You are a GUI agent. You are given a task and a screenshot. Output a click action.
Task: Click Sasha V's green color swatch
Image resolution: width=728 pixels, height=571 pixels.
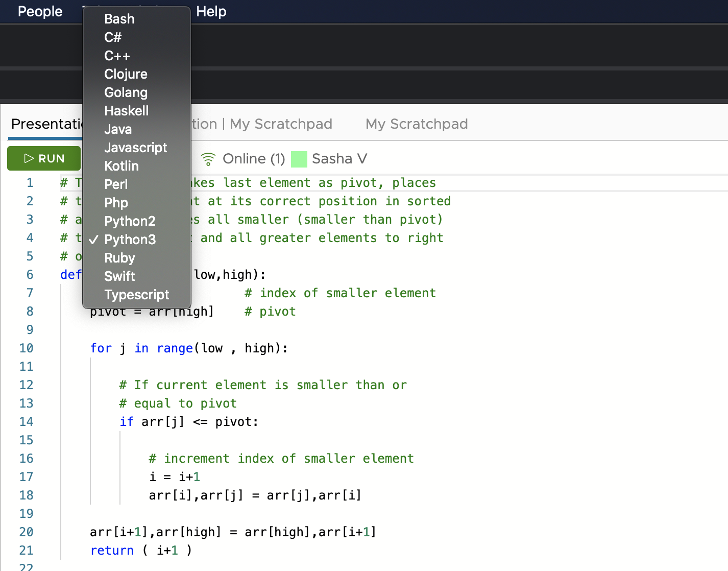pos(299,159)
